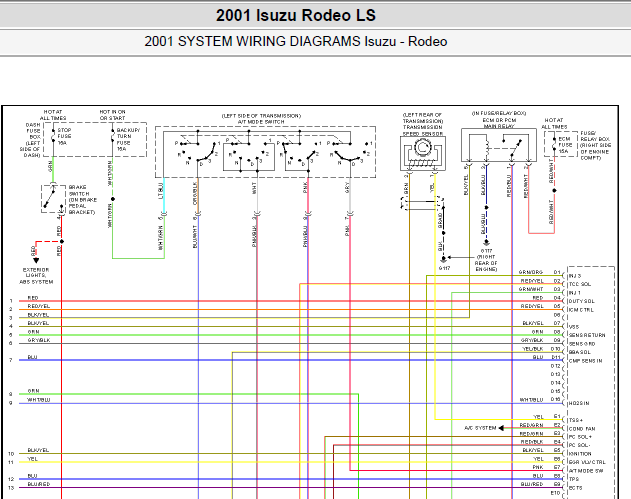Click the "EGR VLV CTRL" pin label

(x=587, y=462)
